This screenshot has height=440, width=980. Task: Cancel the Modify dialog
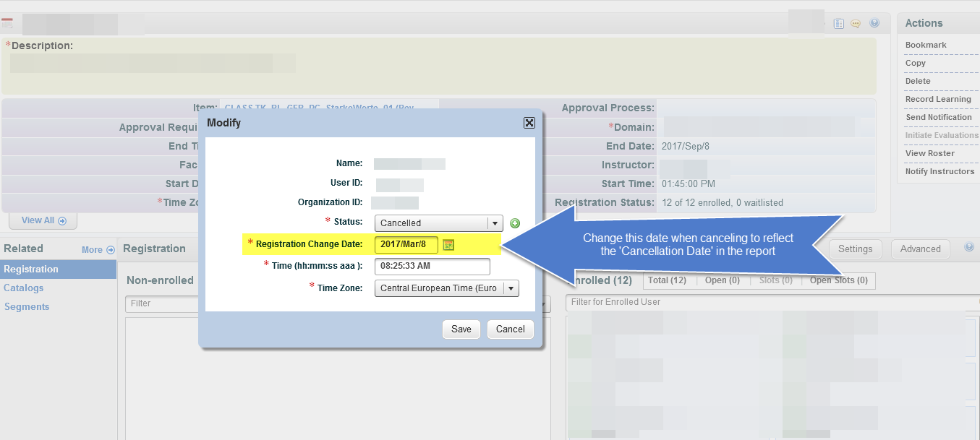(x=511, y=329)
